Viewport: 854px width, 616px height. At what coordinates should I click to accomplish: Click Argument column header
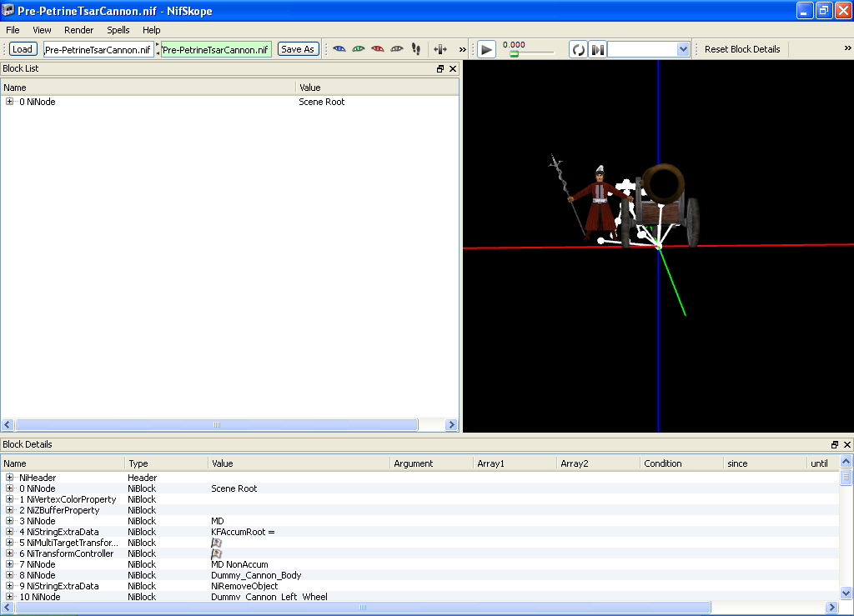pyautogui.click(x=432, y=463)
